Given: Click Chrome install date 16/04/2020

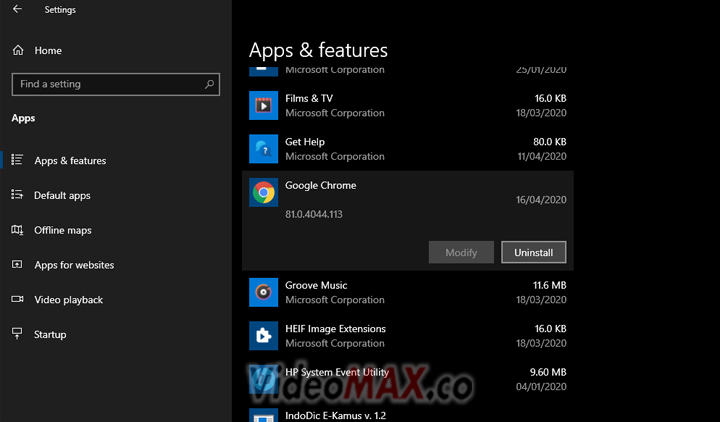Looking at the screenshot, I should tap(541, 200).
